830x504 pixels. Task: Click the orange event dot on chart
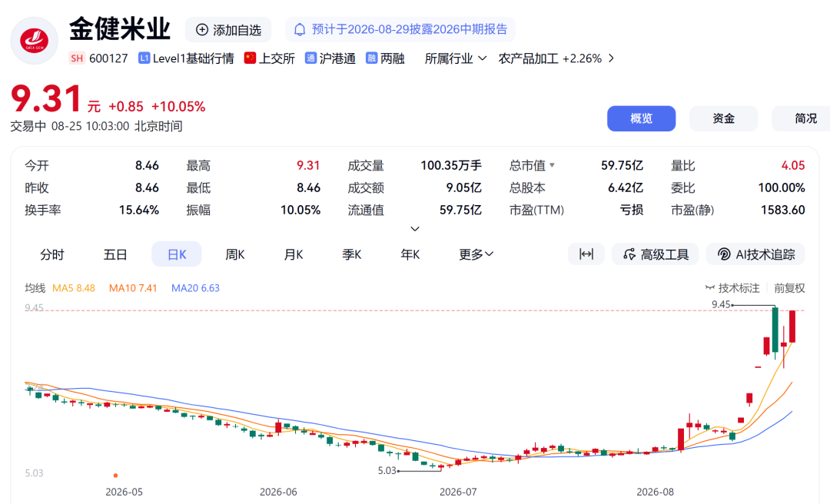tap(115, 476)
